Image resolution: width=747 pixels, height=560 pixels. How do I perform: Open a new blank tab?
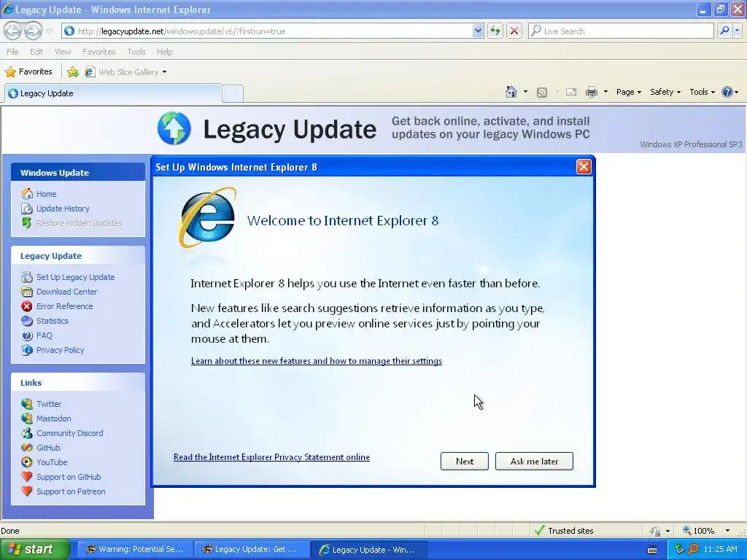pyautogui.click(x=233, y=93)
